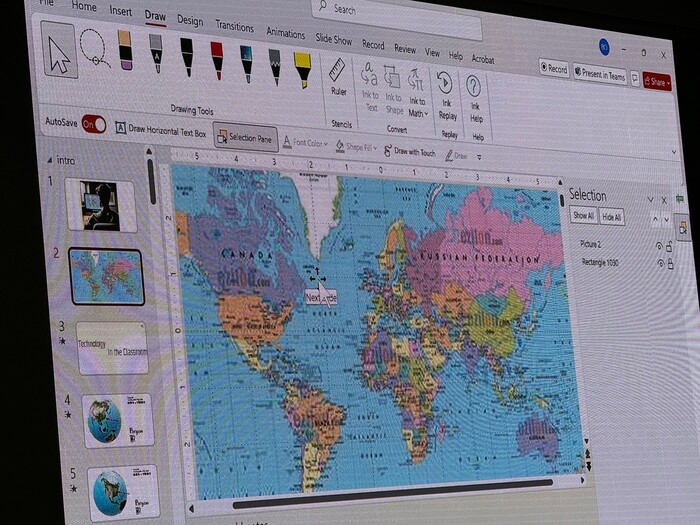
Task: Open the Acrobat tab
Action: pyautogui.click(x=483, y=58)
